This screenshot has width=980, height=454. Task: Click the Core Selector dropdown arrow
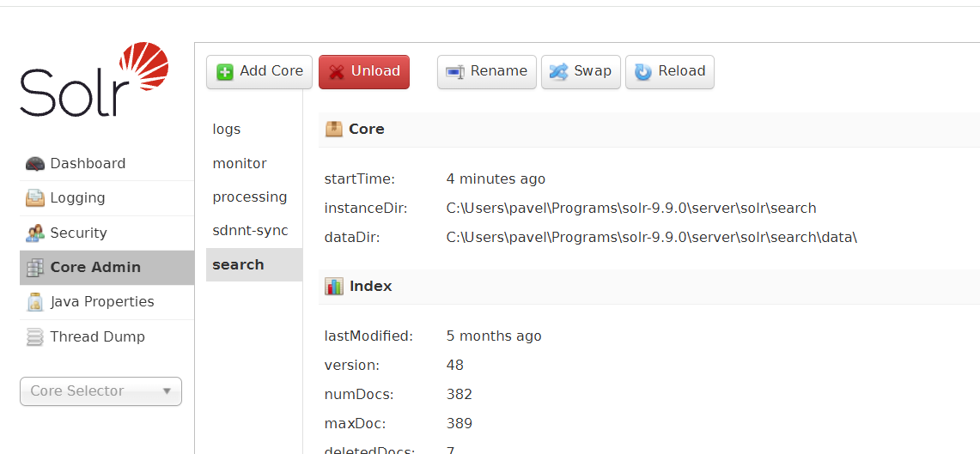click(167, 391)
